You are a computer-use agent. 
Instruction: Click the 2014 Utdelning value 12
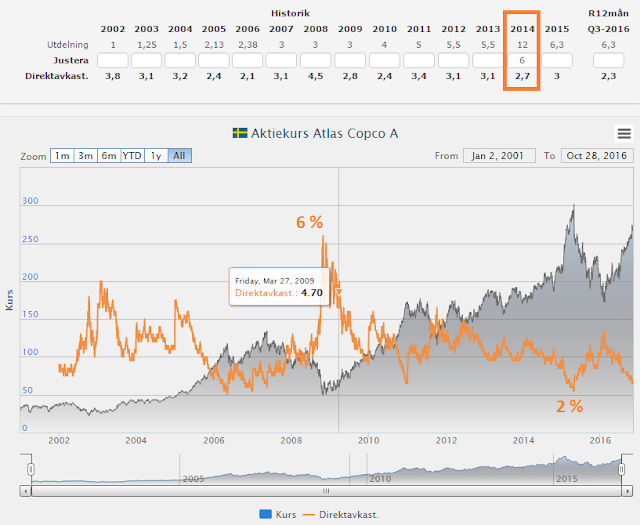click(x=522, y=45)
